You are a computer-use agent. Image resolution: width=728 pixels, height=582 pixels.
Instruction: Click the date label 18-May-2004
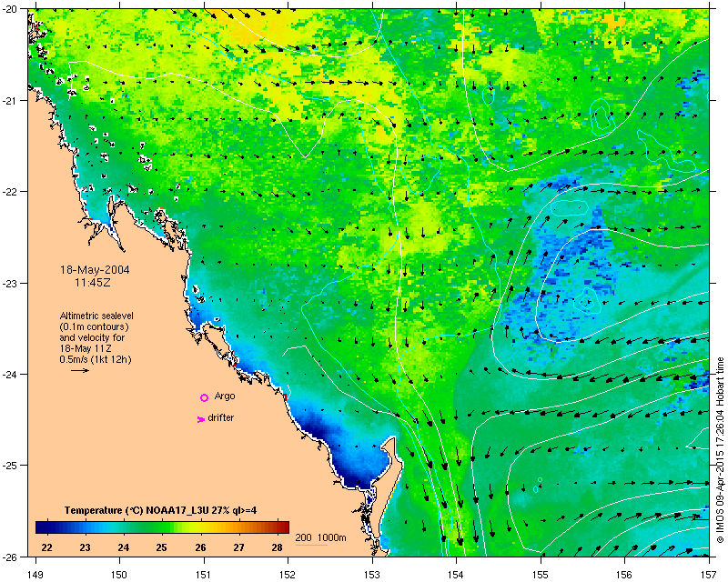tap(95, 270)
